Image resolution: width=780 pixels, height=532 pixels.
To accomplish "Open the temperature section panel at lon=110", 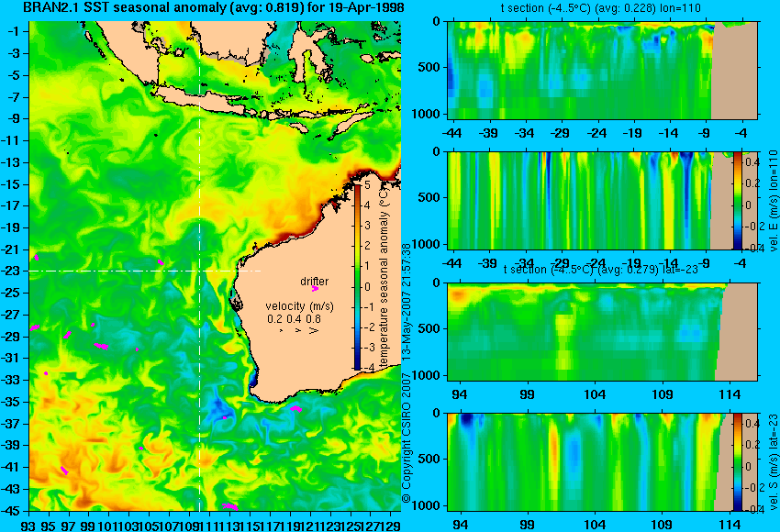I will [602, 70].
